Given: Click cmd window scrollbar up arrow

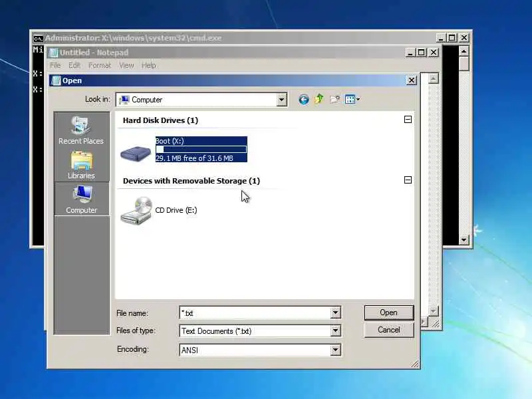Looking at the screenshot, I should 464,51.
